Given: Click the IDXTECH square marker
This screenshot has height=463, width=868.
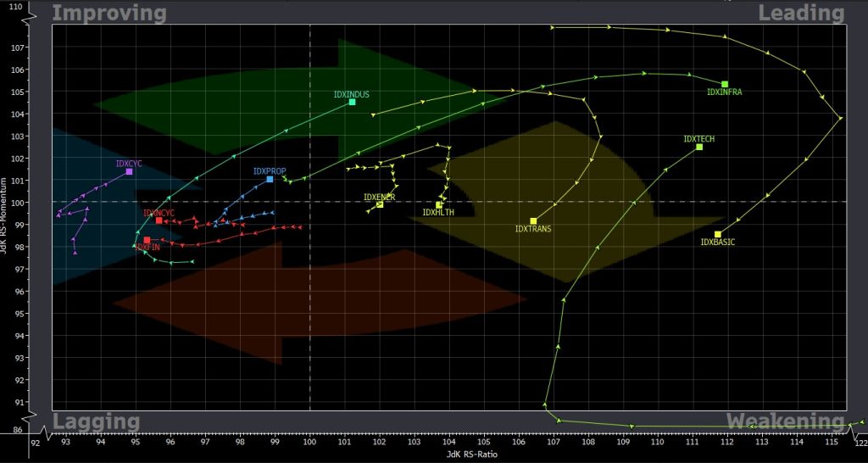Looking at the screenshot, I should click(699, 147).
